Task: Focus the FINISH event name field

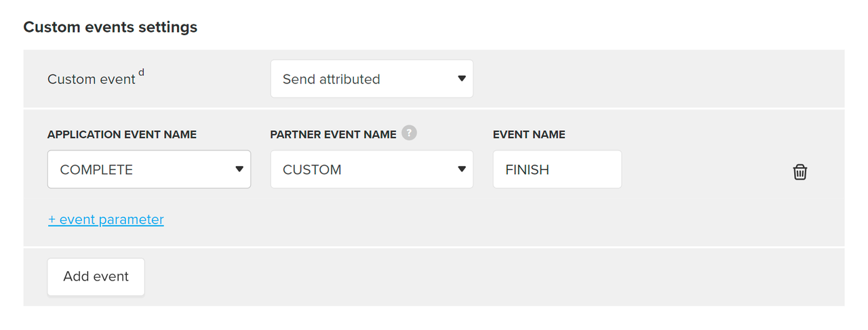Action: (x=557, y=169)
